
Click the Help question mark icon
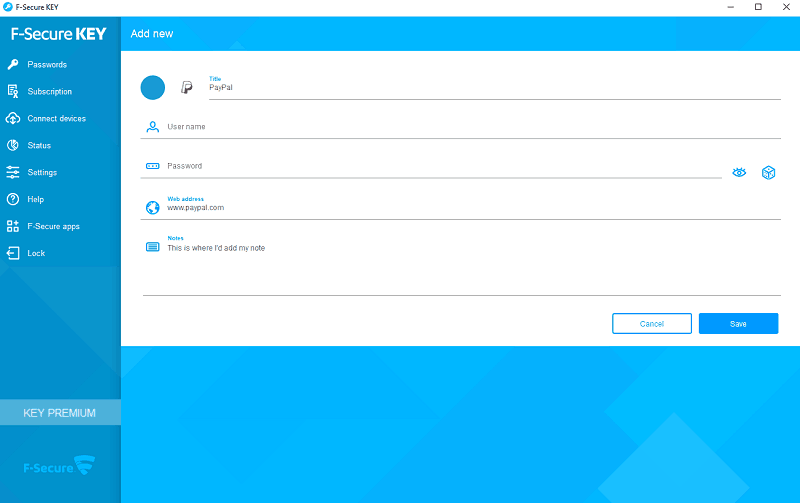(x=13, y=199)
